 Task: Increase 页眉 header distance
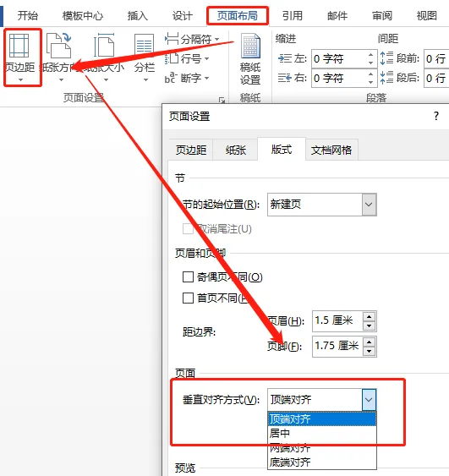[370, 316]
